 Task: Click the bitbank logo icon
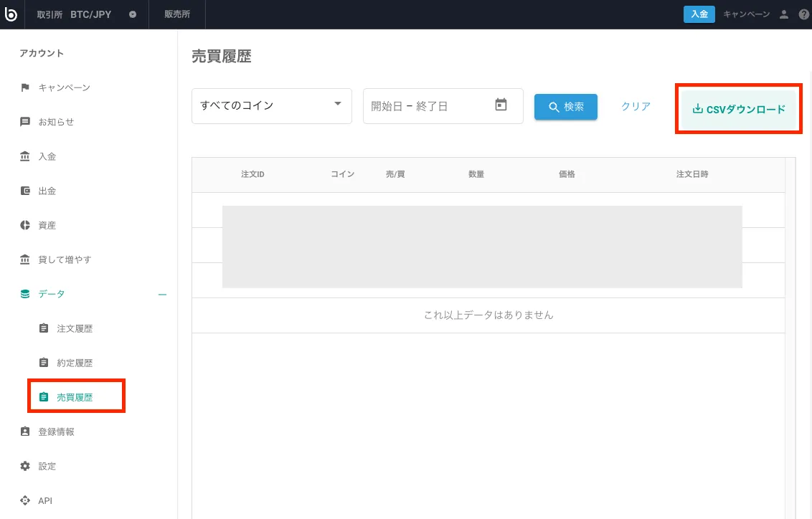(11, 14)
